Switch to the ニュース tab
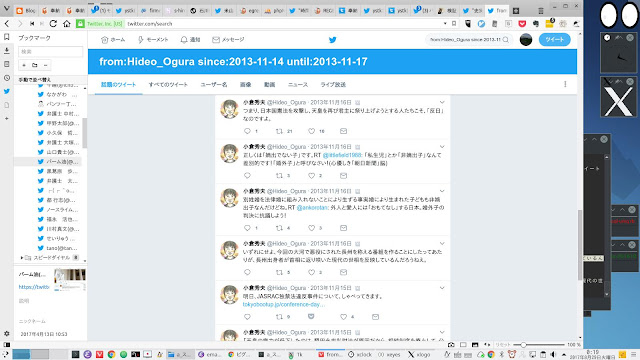This screenshot has width=640, height=360. tap(298, 84)
